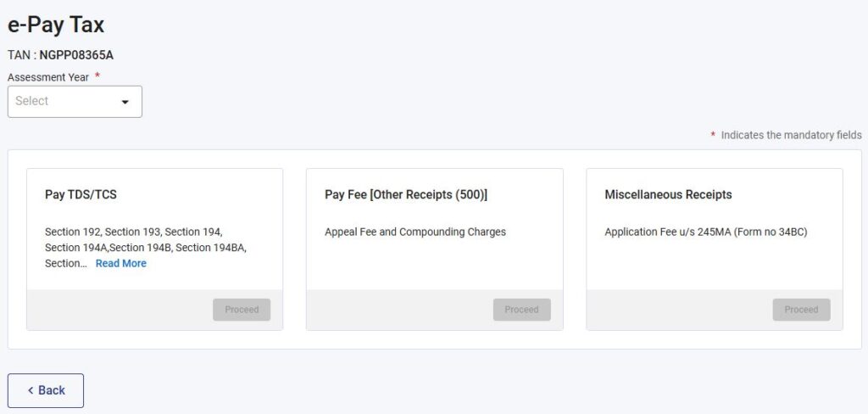Select the Pay Fee [Other Receipts (500)] title
Viewport: 868px width, 414px height.
coord(405,194)
